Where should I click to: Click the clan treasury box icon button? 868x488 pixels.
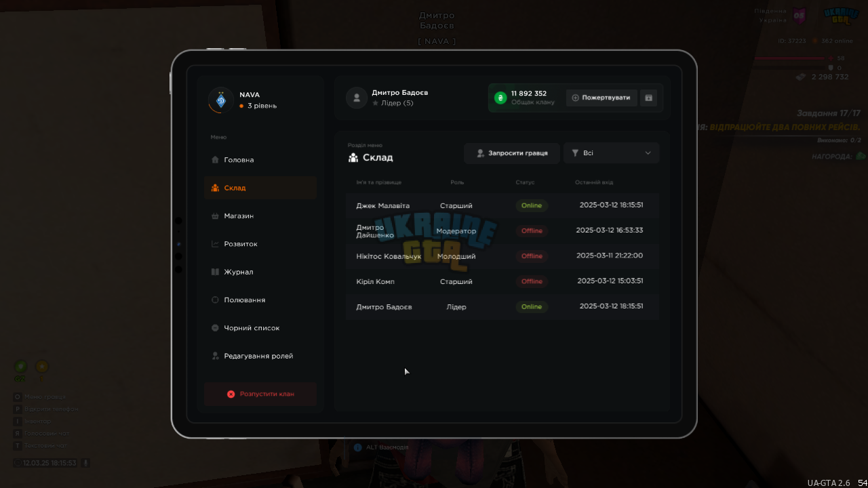648,98
